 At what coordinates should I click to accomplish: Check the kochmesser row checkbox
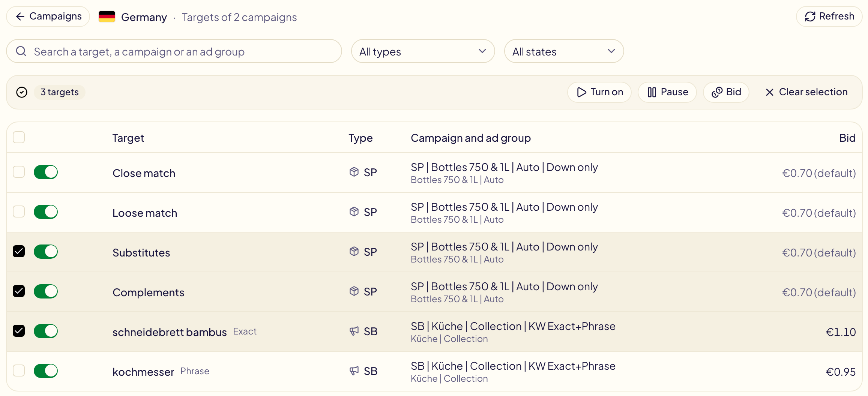19,370
